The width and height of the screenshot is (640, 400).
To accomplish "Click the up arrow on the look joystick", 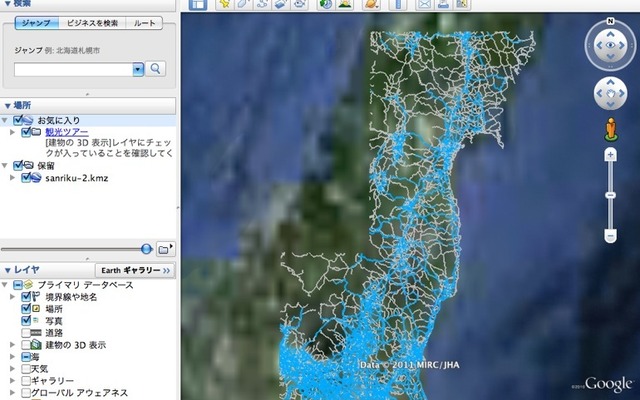I will [610, 34].
